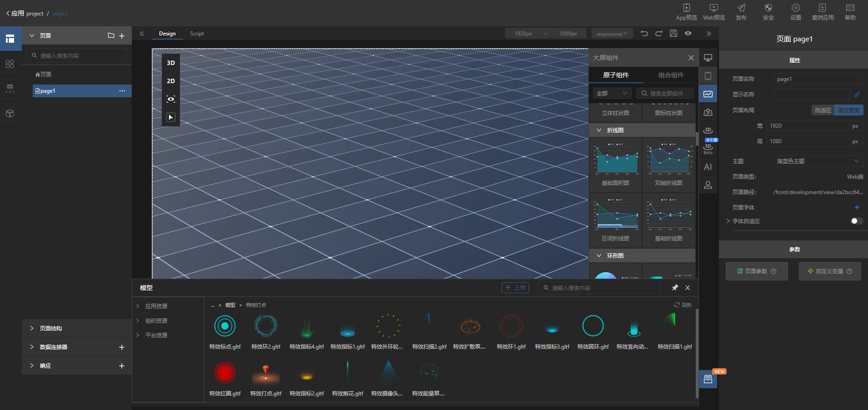This screenshot has width=868, height=410.
Task: Add a 数据连接器 with plus
Action: point(122,347)
